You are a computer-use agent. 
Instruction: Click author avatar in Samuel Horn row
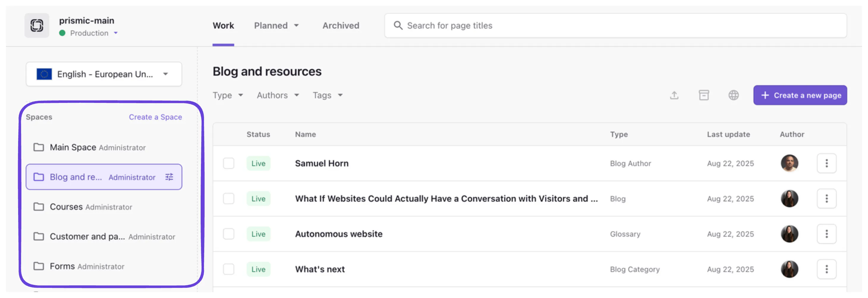tap(789, 164)
